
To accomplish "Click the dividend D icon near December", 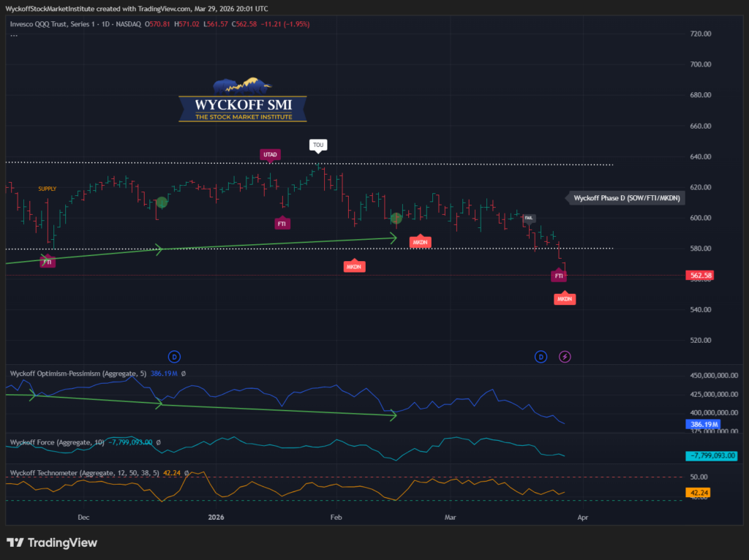I will pyautogui.click(x=174, y=356).
